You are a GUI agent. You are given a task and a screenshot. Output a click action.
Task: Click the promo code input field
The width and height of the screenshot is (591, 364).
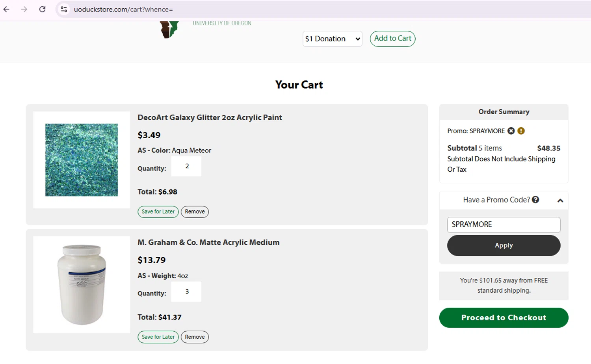504,225
